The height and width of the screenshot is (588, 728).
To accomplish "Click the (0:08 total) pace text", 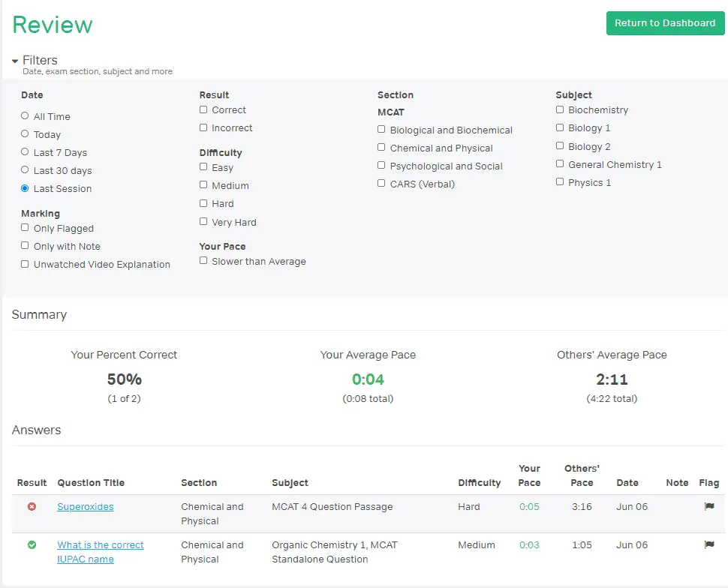I will pos(368,399).
